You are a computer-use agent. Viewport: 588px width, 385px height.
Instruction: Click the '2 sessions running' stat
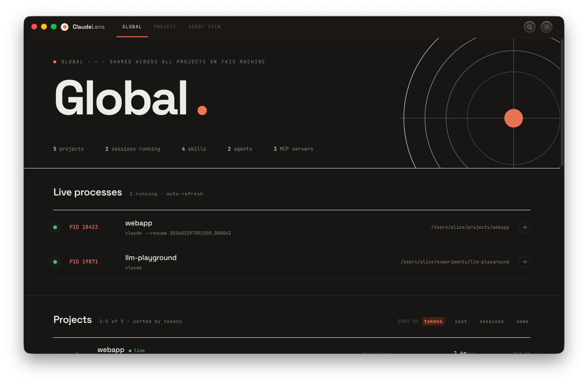point(133,149)
